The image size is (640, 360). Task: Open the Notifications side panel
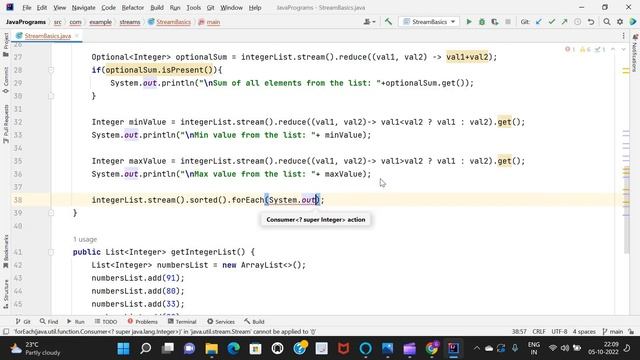[635, 54]
